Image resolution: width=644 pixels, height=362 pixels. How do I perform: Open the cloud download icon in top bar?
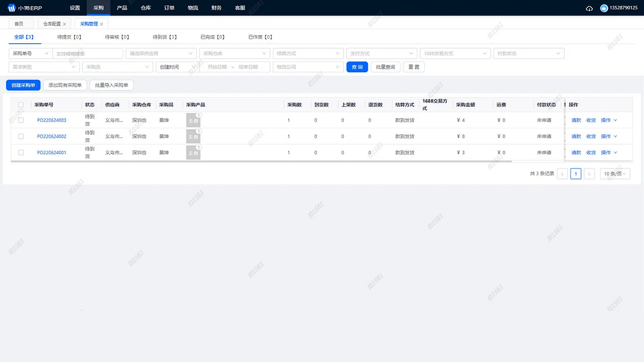point(589,8)
